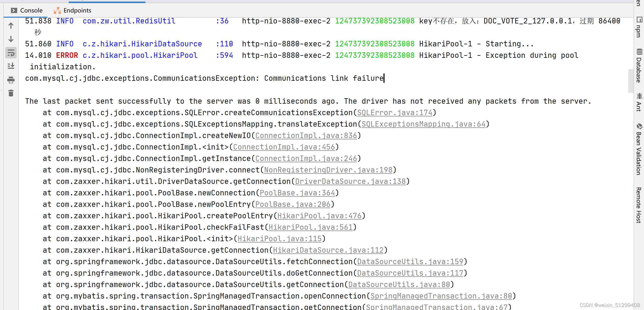Navigate down the stack trace
The height and width of the screenshot is (310, 644).
[x=11, y=39]
